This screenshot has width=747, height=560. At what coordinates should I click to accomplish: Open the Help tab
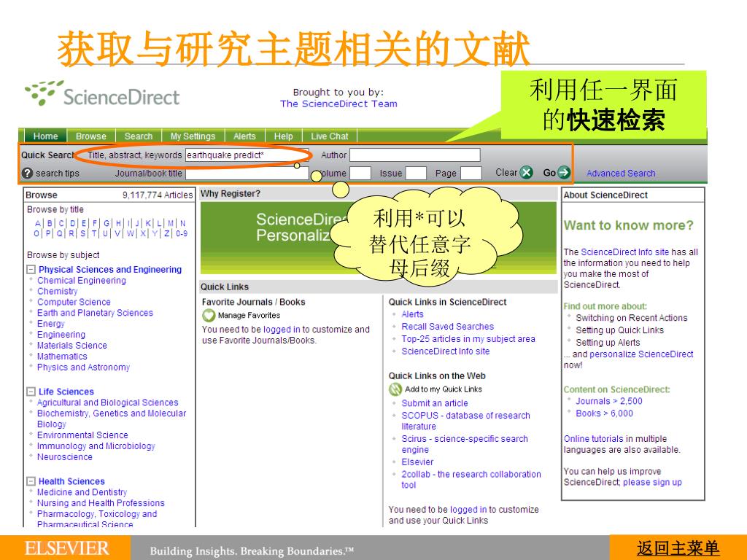(284, 136)
